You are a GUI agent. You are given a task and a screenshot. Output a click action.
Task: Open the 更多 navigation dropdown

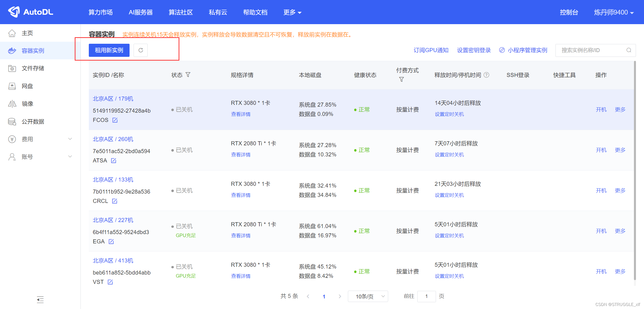click(x=292, y=12)
